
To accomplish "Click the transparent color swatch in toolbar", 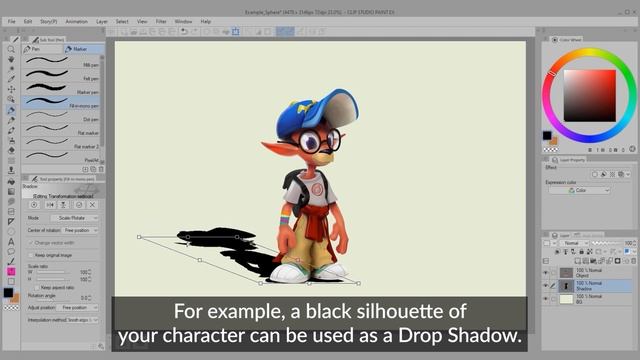I will [x=11, y=308].
